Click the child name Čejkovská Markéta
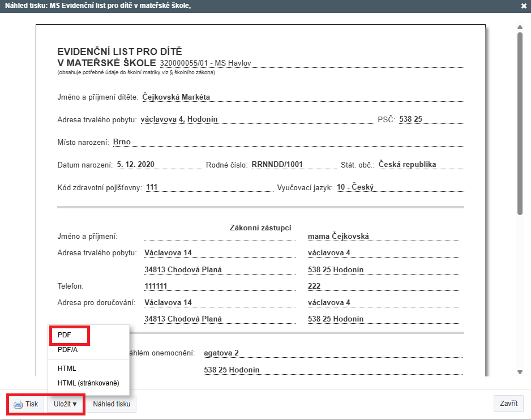 176,97
